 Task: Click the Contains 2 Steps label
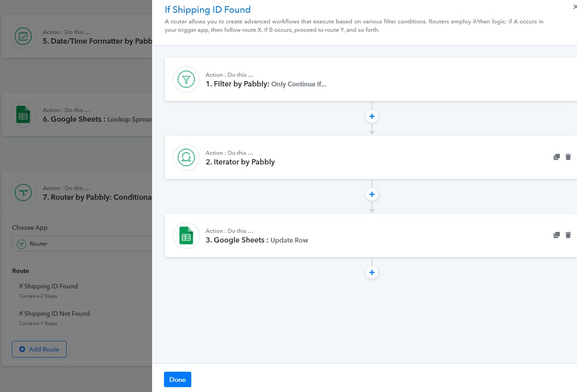pyautogui.click(x=38, y=296)
